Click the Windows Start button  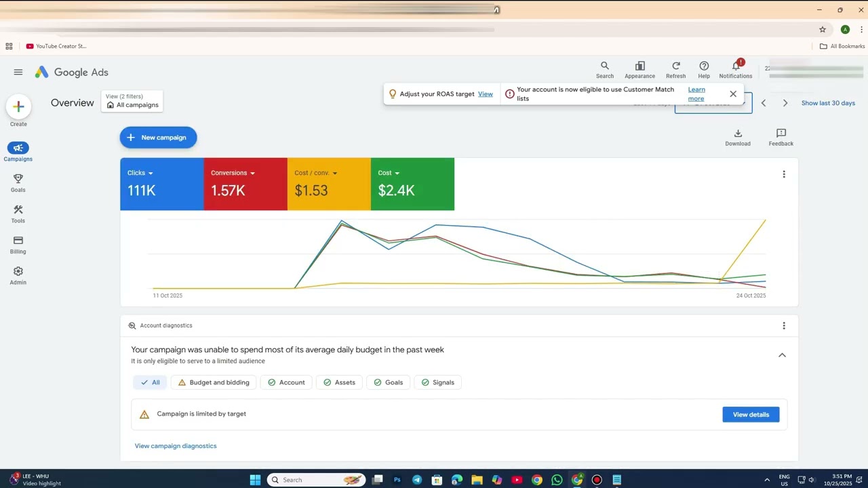(255, 480)
